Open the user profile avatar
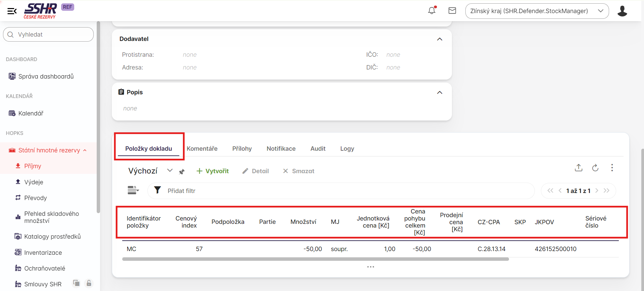The height and width of the screenshot is (291, 644). click(622, 11)
